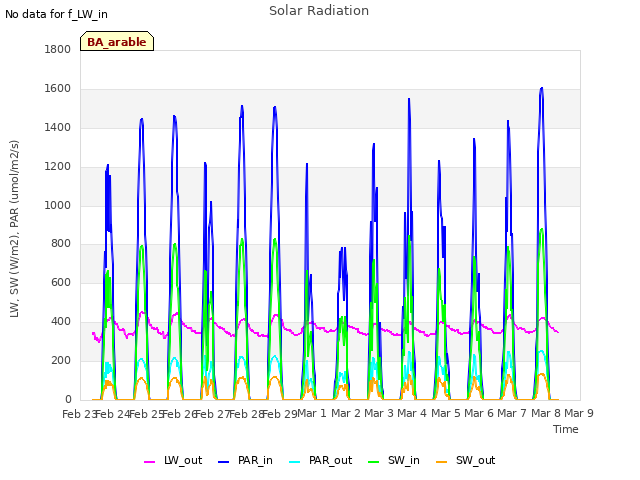Click the 1800 y-axis tick label
The height and width of the screenshot is (480, 640).
pos(58,49)
